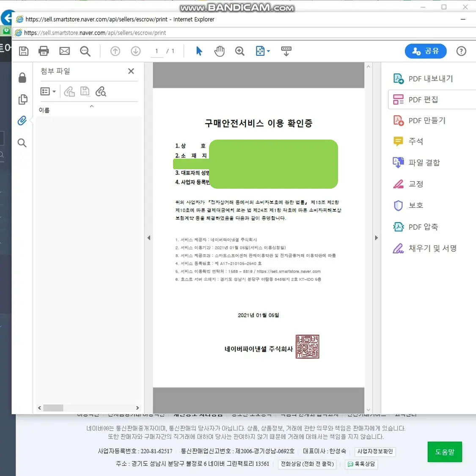Open 파일 결합 tool

[416, 162]
